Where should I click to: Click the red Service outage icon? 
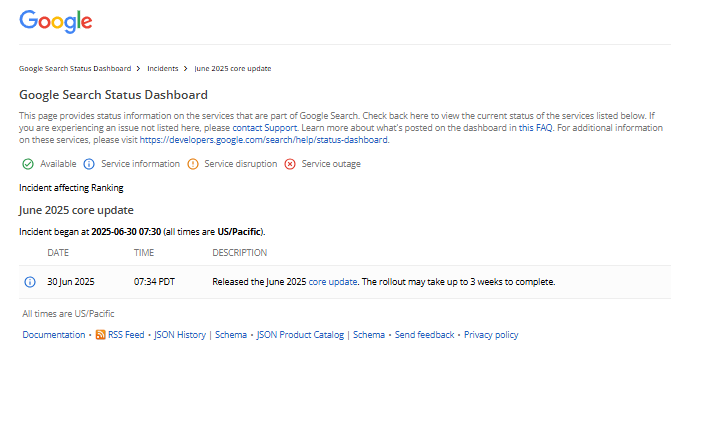[290, 164]
